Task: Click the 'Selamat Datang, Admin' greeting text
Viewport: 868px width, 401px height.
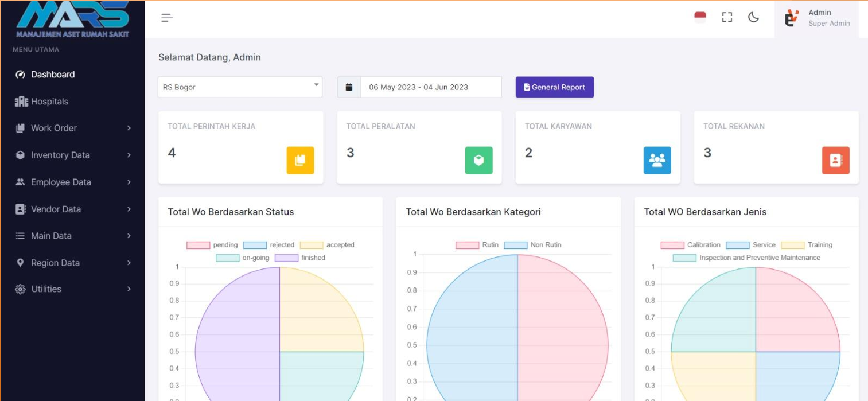Action: [x=209, y=57]
